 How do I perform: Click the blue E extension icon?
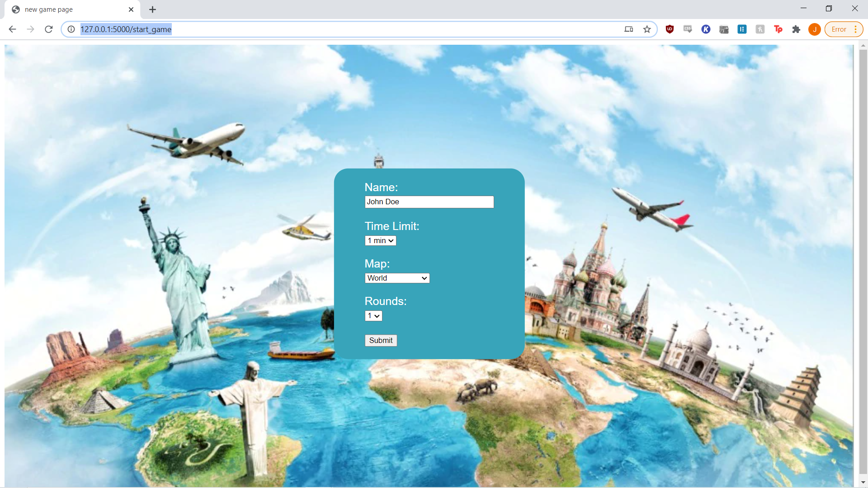pos(742,29)
